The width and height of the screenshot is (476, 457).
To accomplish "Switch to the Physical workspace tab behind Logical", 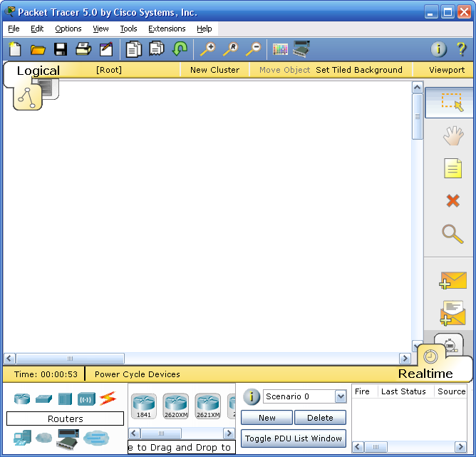I will pos(50,88).
